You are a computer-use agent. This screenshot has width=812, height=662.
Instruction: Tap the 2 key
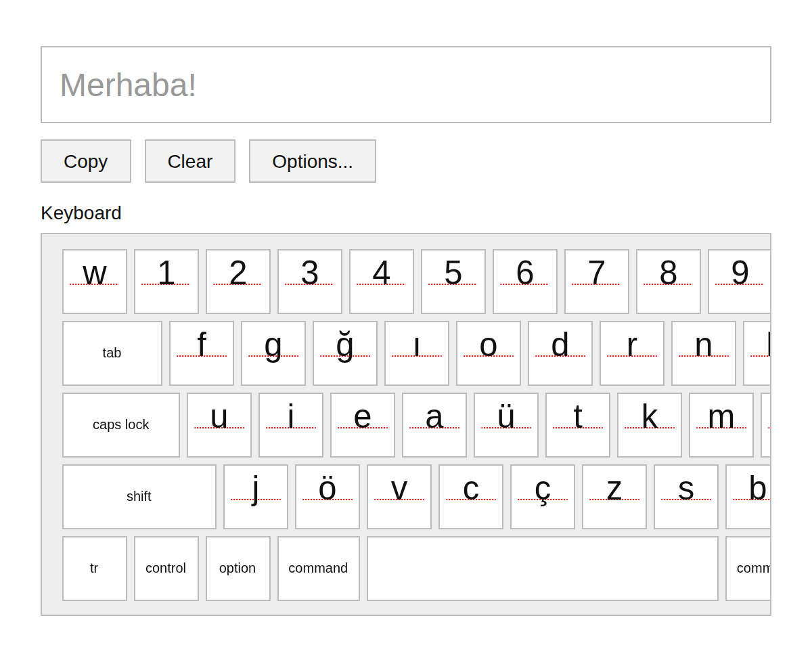pyautogui.click(x=238, y=282)
